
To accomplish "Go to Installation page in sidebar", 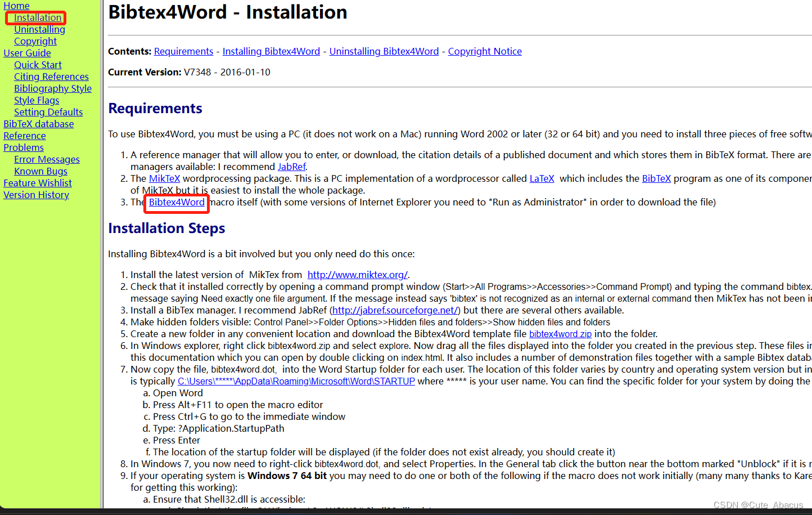I will (38, 17).
